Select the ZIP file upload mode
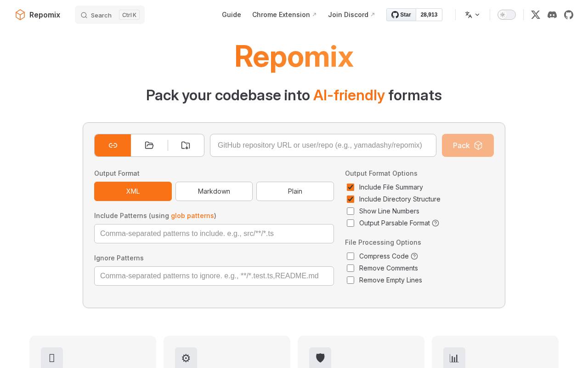The height and width of the screenshot is (368, 588). 186,145
